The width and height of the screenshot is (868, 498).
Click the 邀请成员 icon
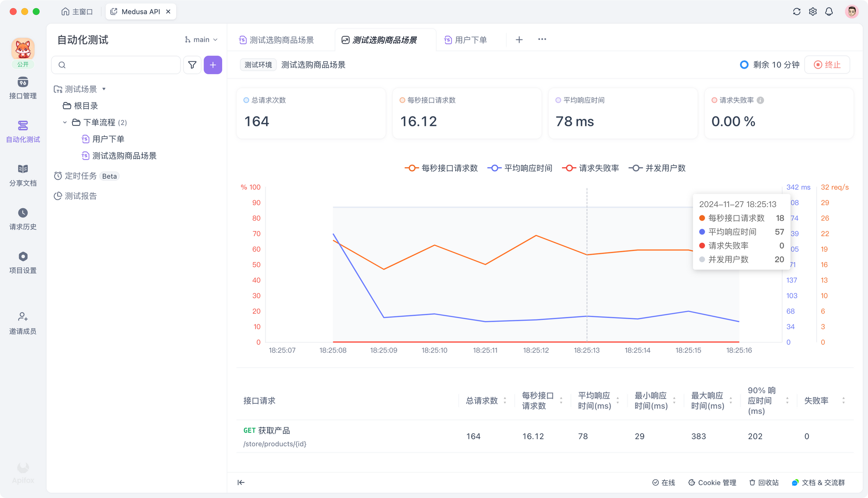click(23, 317)
